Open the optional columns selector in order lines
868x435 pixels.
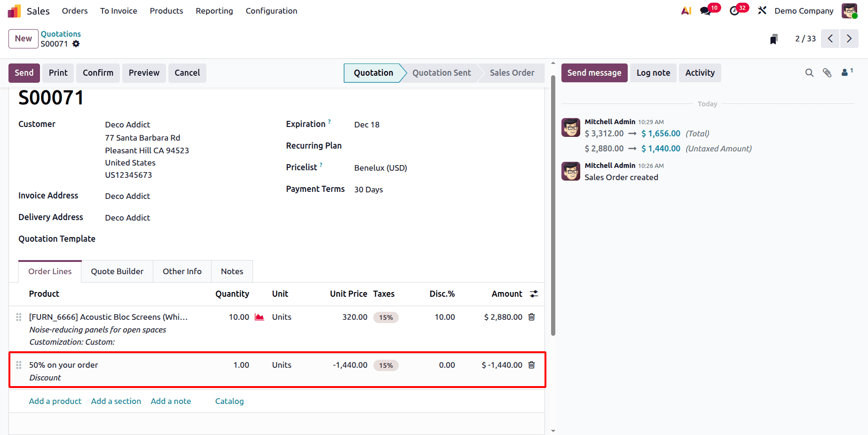[x=534, y=293]
